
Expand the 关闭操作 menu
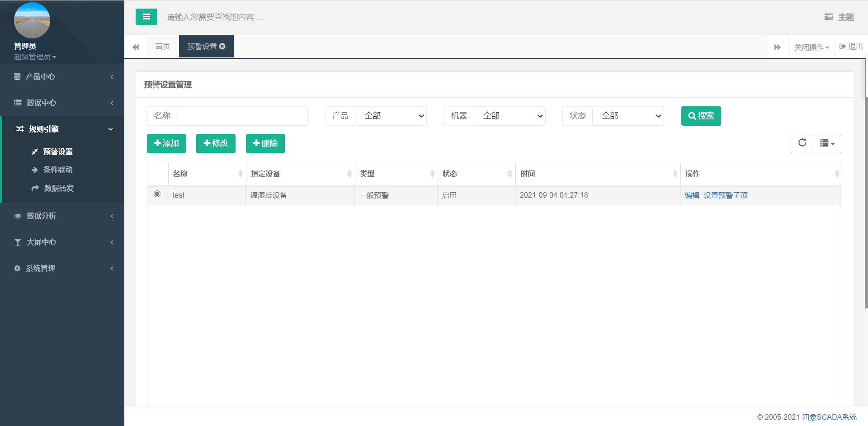pyautogui.click(x=811, y=47)
